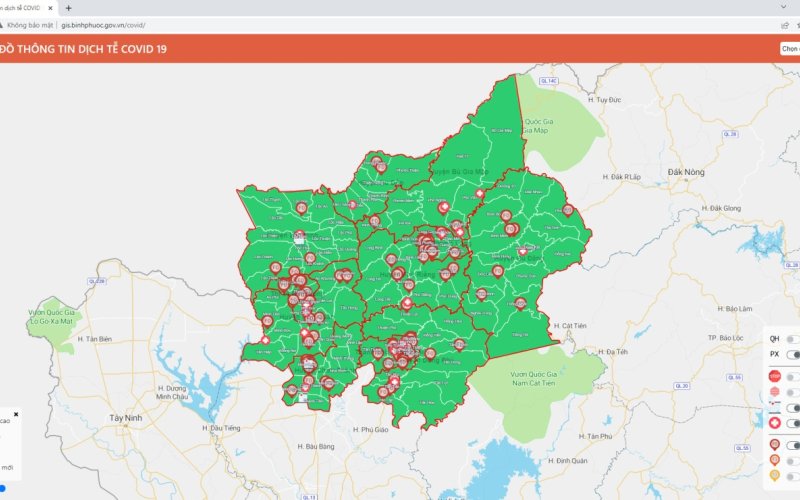Toggle the STOP checkpoint layer switch
Screen dimensions: 800x500
[x=792, y=377]
